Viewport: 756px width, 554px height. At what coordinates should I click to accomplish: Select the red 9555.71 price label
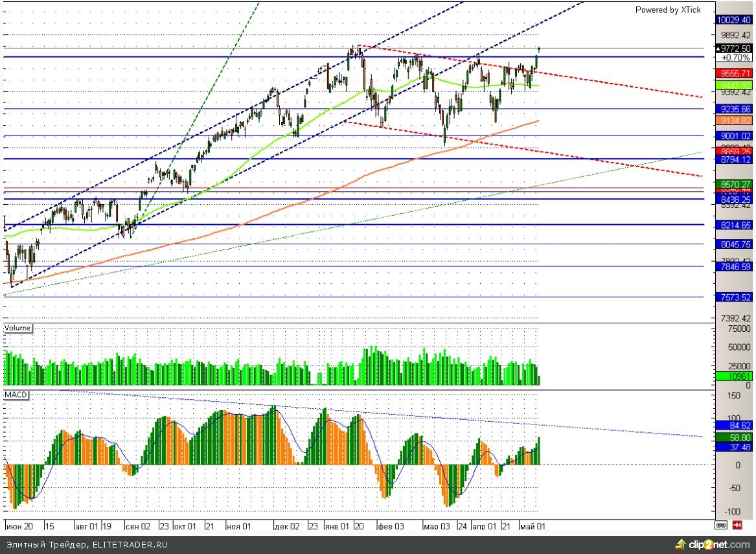[x=734, y=73]
